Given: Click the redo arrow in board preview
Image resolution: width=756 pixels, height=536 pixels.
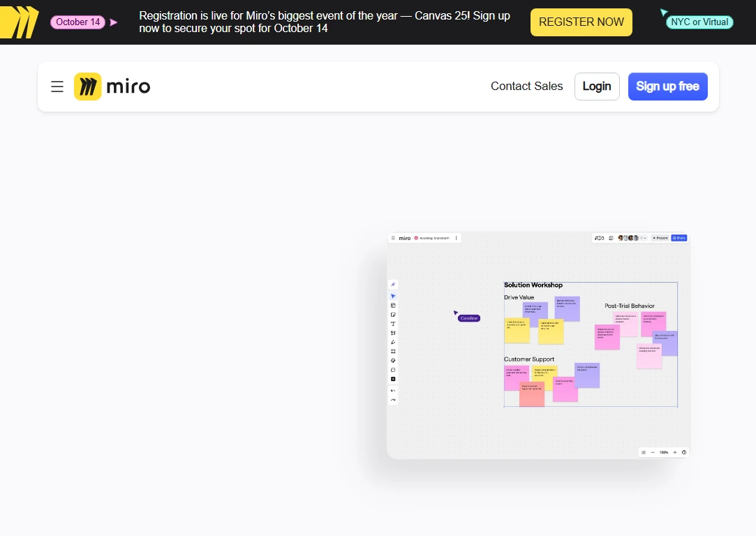Looking at the screenshot, I should coord(393,400).
